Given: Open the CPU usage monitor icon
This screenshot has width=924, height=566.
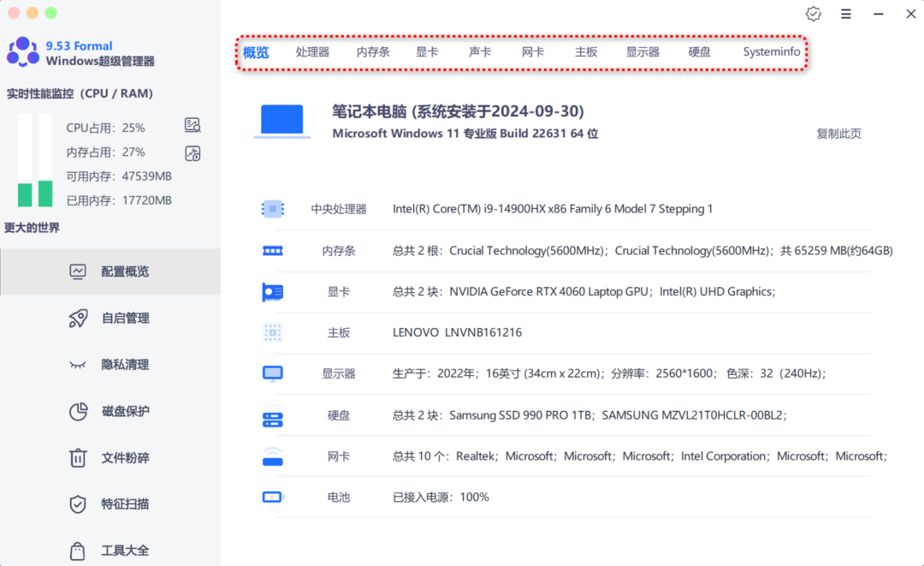Looking at the screenshot, I should click(192, 125).
